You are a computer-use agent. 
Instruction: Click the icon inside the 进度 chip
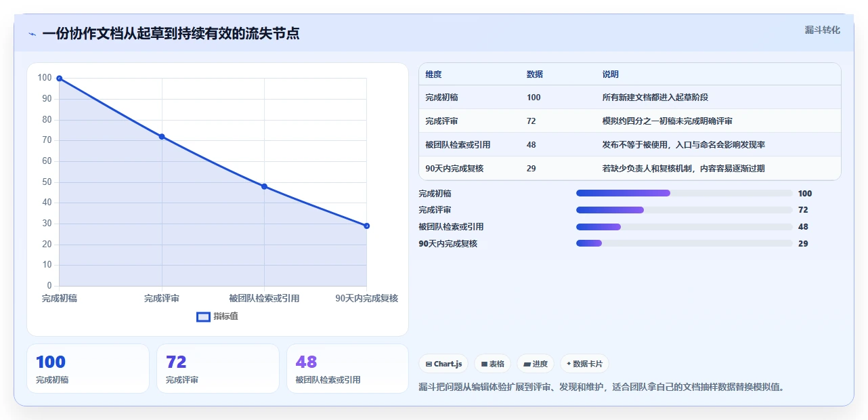(x=527, y=364)
